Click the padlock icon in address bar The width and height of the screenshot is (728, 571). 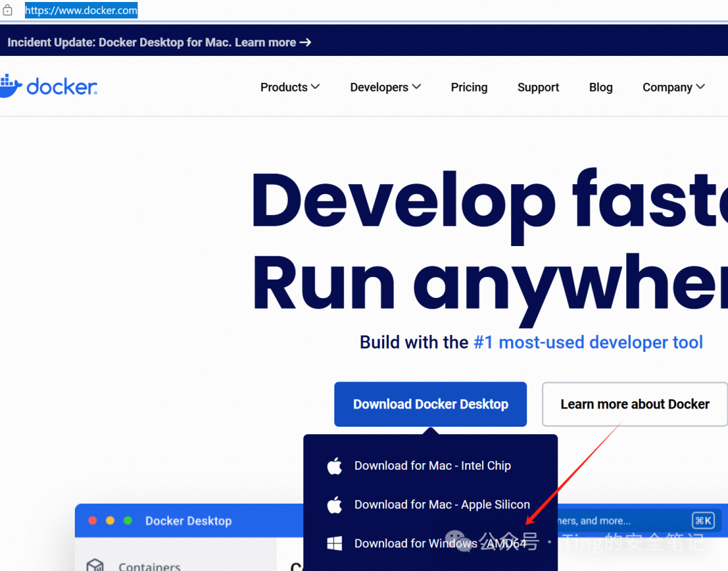point(7,9)
